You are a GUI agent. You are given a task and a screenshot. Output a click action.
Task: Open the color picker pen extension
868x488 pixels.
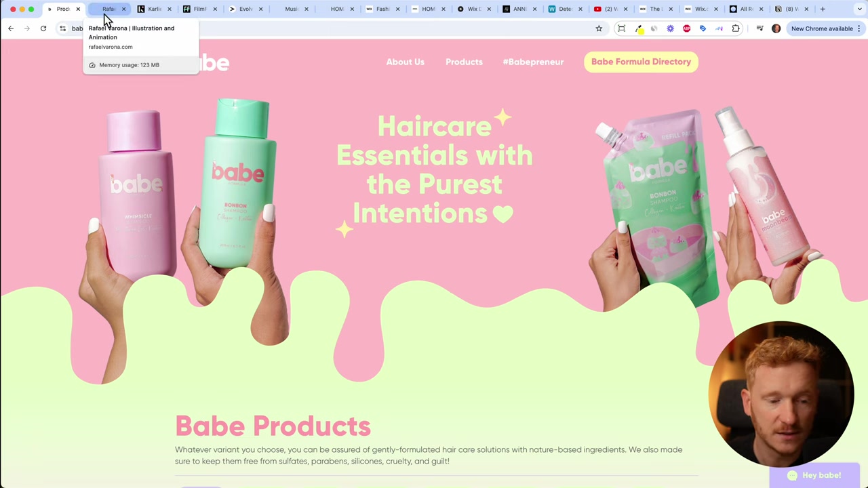click(x=639, y=28)
